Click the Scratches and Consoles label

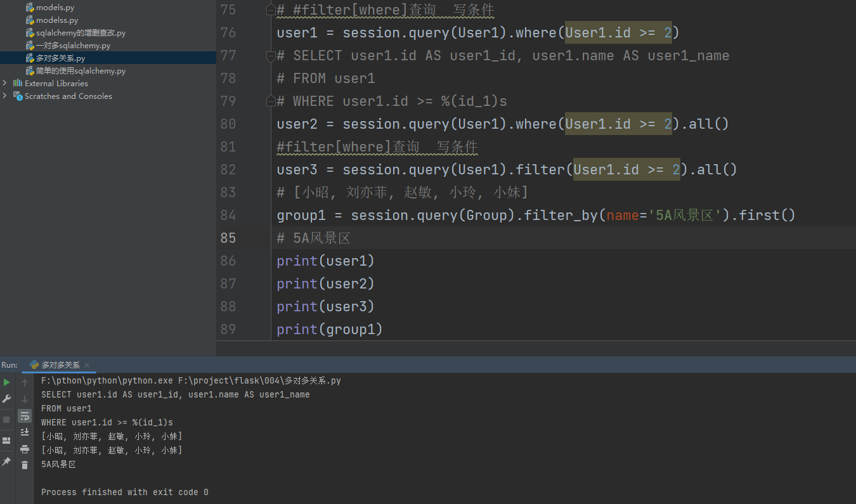(x=68, y=96)
